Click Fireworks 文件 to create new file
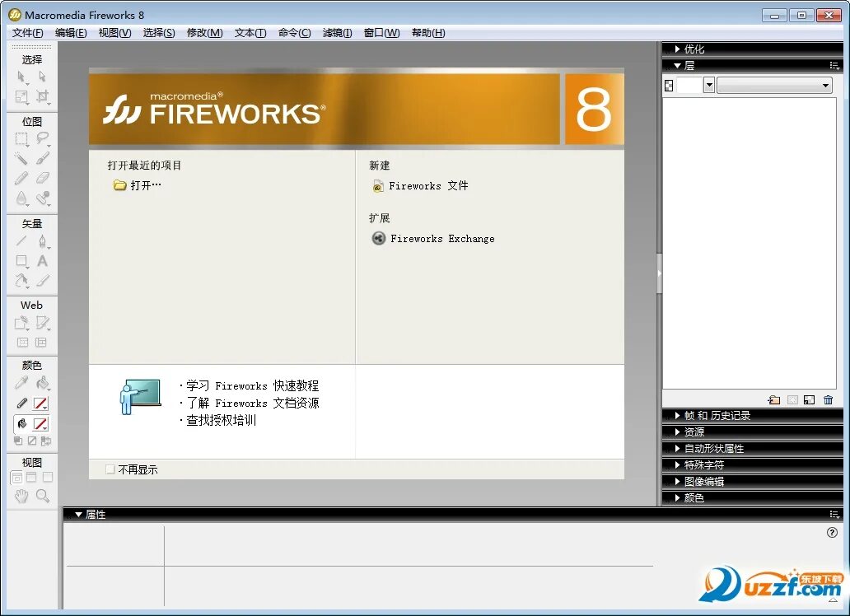 pos(424,185)
